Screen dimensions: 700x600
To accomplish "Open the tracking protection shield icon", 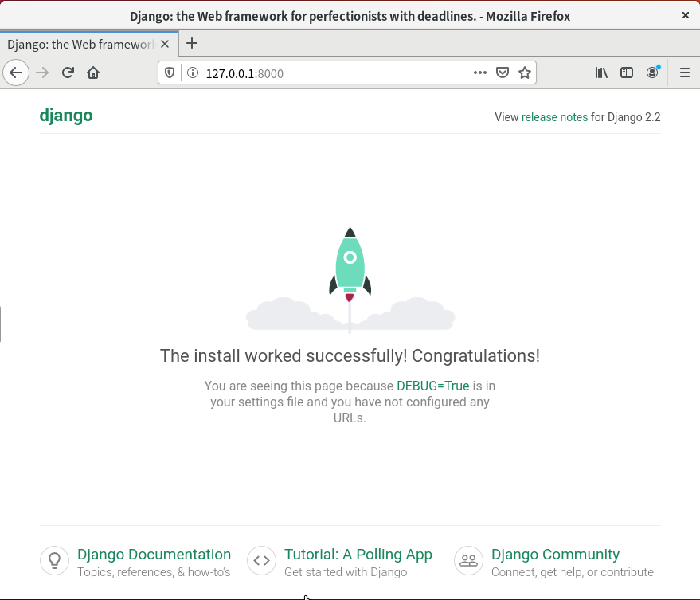I will tap(170, 73).
